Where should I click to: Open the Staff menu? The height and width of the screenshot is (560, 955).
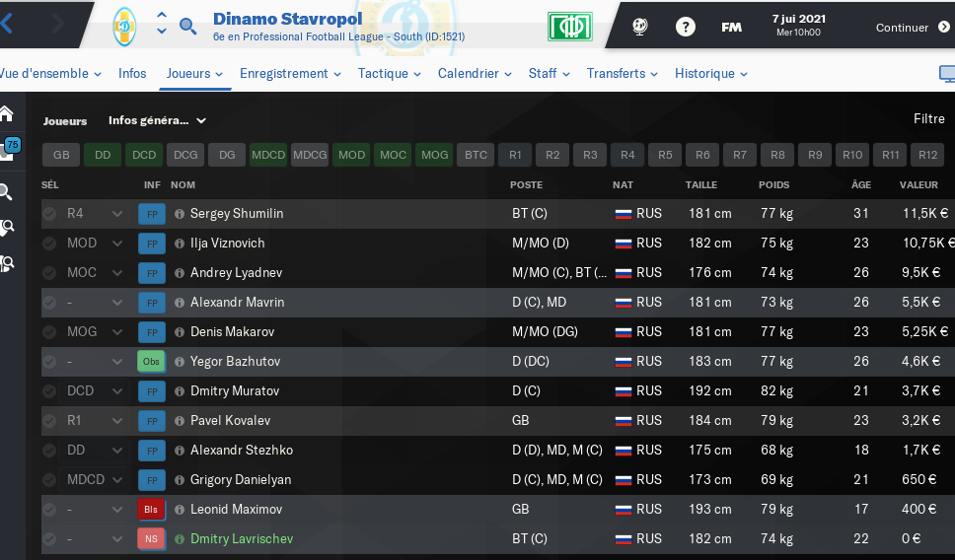click(x=549, y=74)
